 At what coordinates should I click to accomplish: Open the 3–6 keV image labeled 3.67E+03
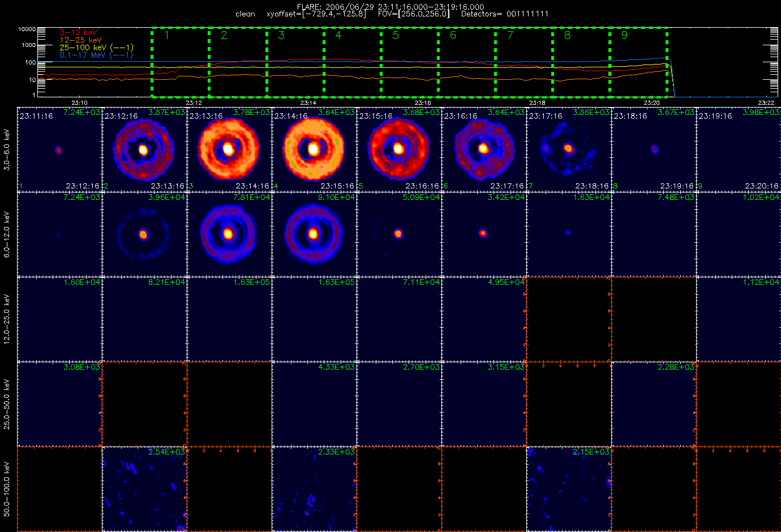(x=654, y=149)
